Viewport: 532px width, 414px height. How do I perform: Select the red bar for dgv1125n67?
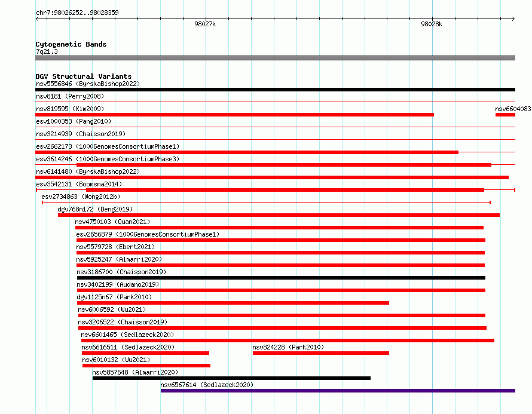[233, 303]
